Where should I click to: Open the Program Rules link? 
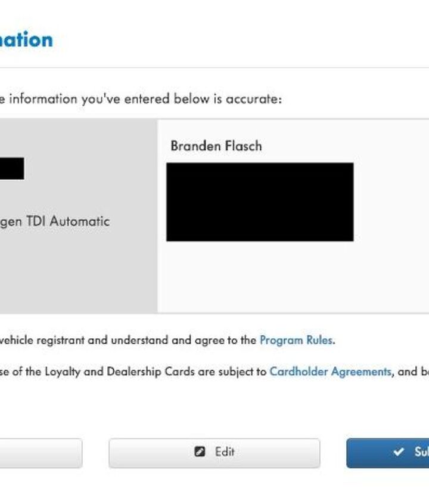(296, 341)
